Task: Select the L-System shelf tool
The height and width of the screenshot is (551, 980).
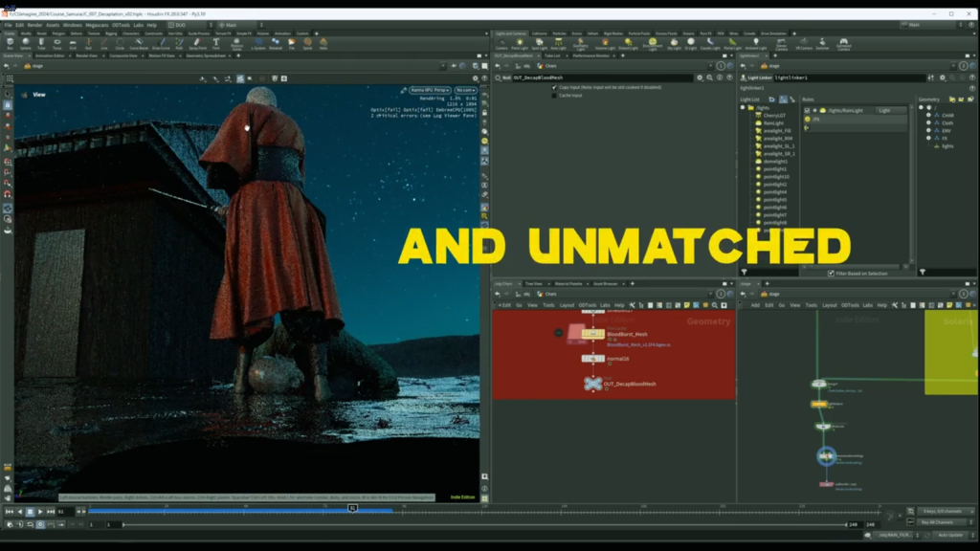Action: pyautogui.click(x=258, y=43)
